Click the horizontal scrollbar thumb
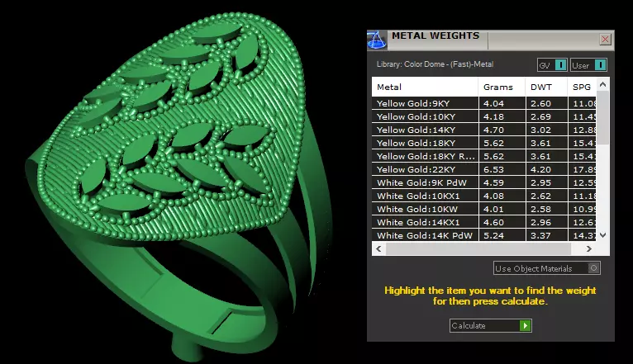 pos(478,248)
